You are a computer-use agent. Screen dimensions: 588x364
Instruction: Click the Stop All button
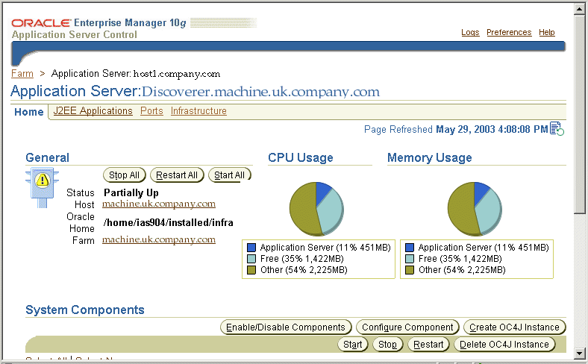(x=124, y=175)
